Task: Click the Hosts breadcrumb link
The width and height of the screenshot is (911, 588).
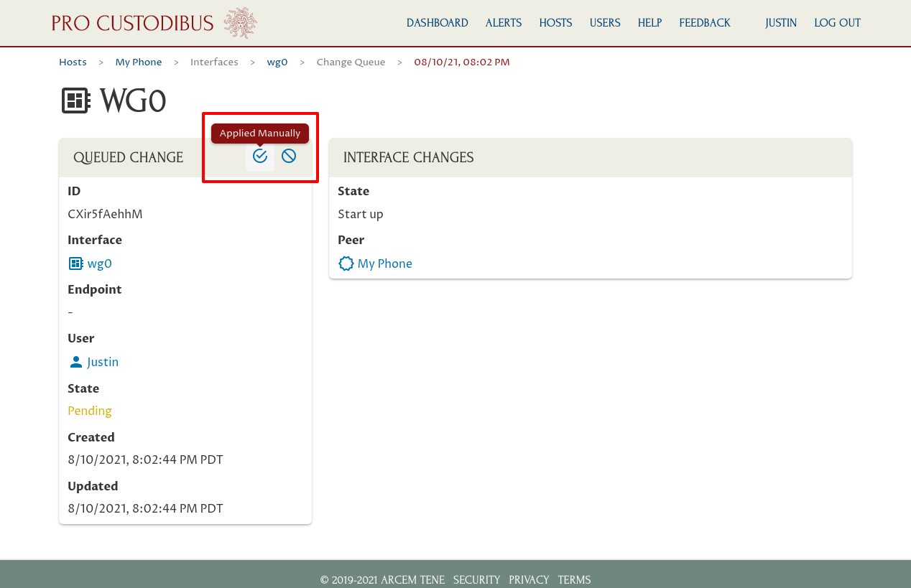Action: pos(73,62)
